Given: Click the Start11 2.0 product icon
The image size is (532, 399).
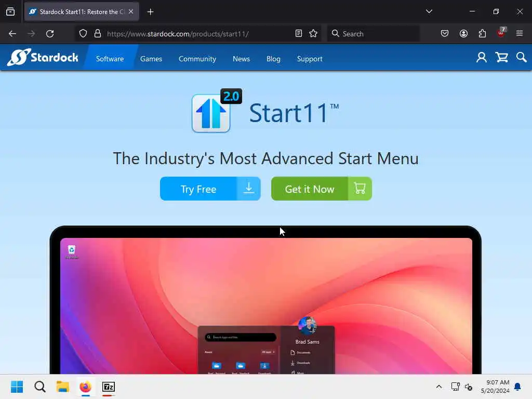Looking at the screenshot, I should click(216, 111).
